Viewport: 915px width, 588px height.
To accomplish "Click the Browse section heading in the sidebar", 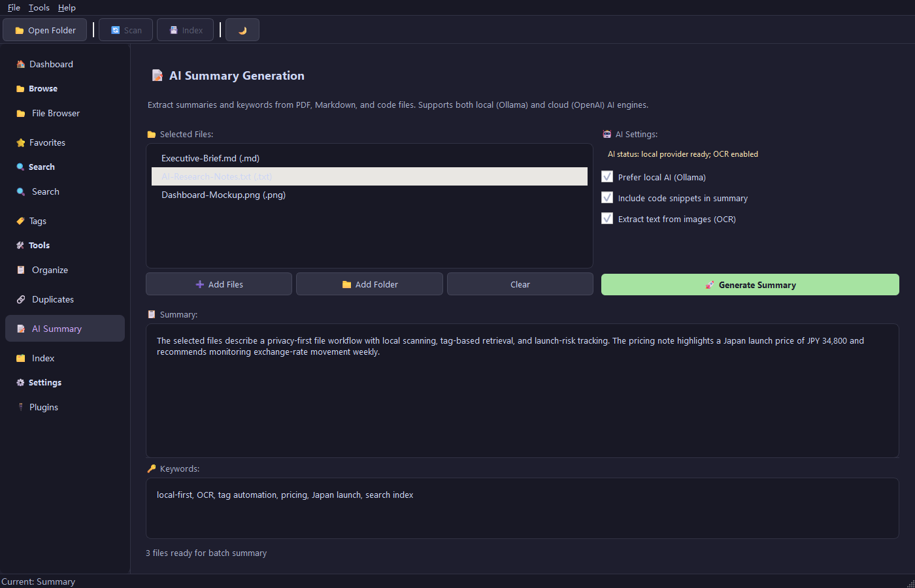I will point(43,89).
